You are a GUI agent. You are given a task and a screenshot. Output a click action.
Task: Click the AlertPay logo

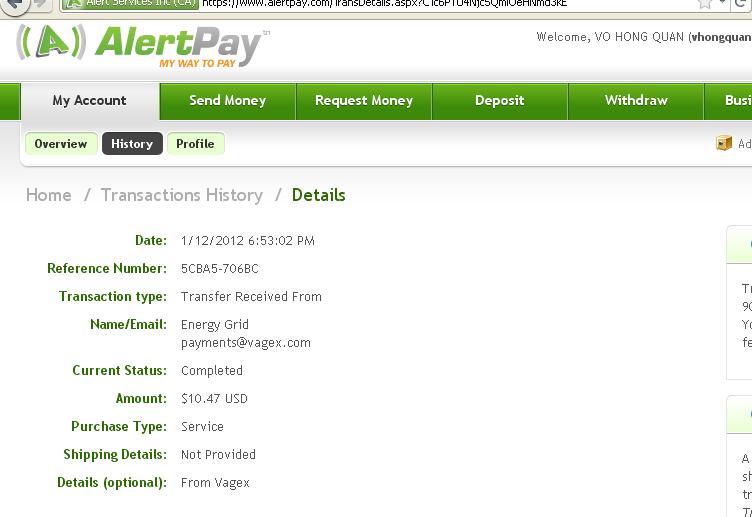(143, 46)
